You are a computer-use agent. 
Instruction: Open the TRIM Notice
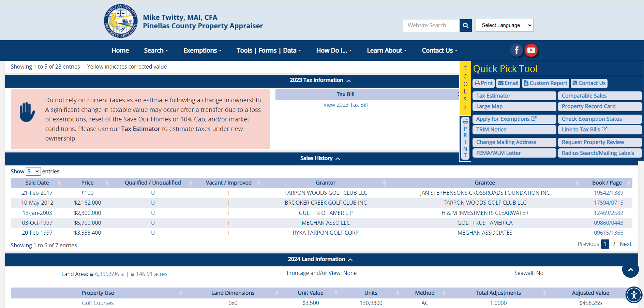(x=514, y=130)
